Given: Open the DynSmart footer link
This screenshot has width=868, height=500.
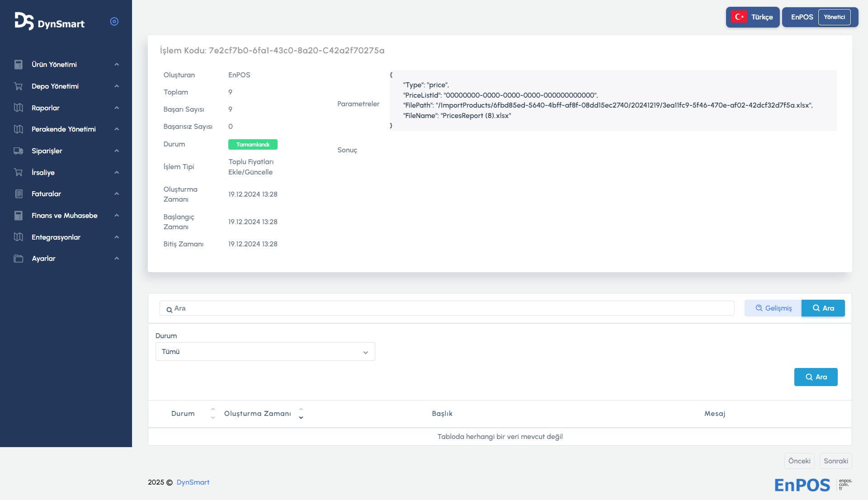Looking at the screenshot, I should coord(193,482).
